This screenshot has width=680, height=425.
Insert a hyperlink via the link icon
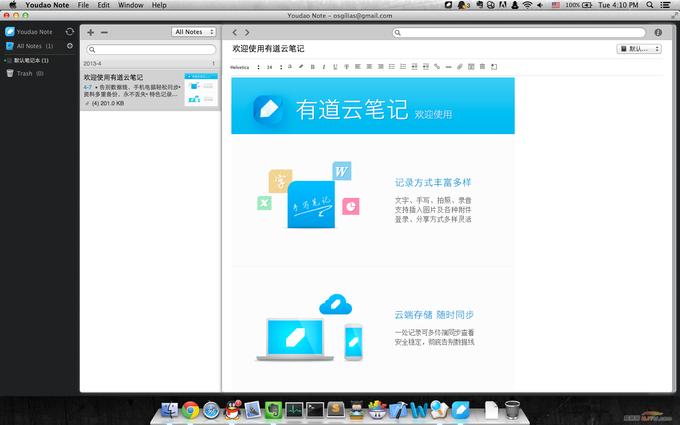437,67
